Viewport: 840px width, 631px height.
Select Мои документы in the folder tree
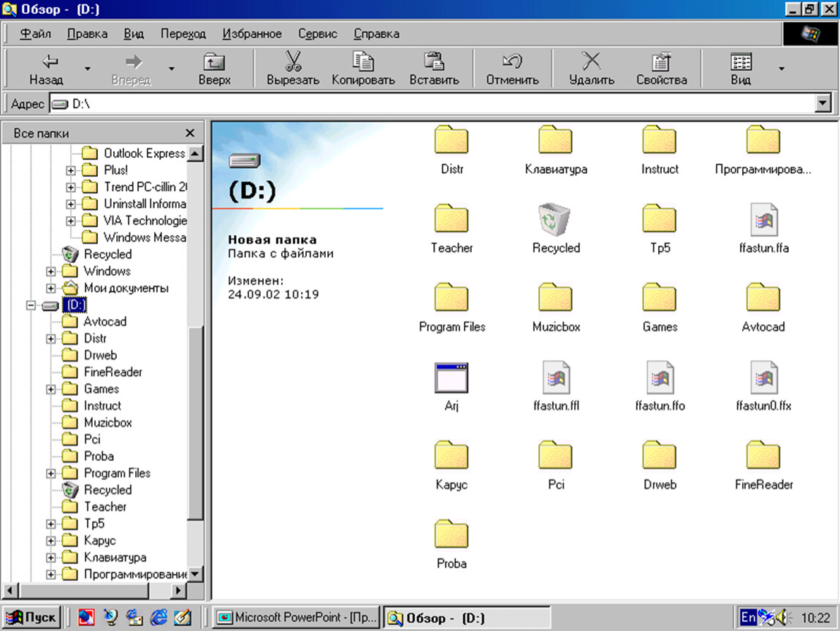point(126,288)
